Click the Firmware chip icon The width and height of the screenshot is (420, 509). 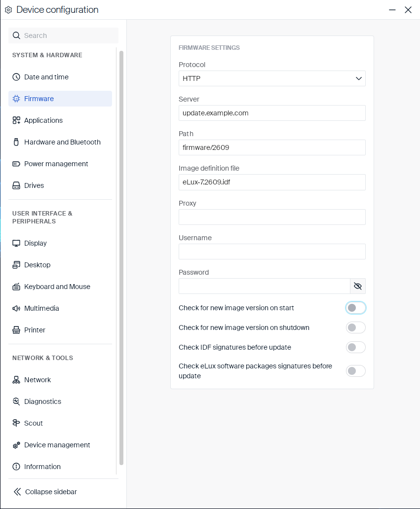[16, 99]
